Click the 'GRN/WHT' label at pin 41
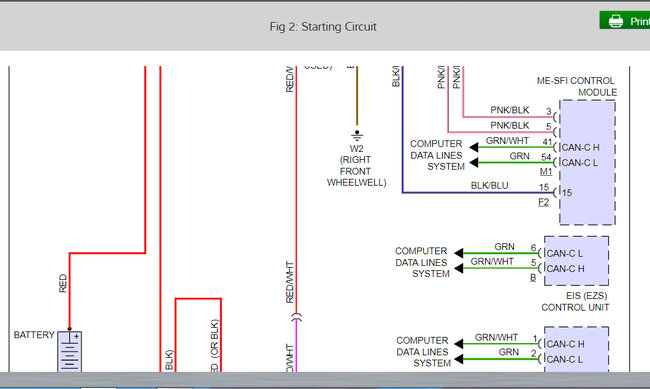Image resolution: width=650 pixels, height=389 pixels. tap(507, 141)
